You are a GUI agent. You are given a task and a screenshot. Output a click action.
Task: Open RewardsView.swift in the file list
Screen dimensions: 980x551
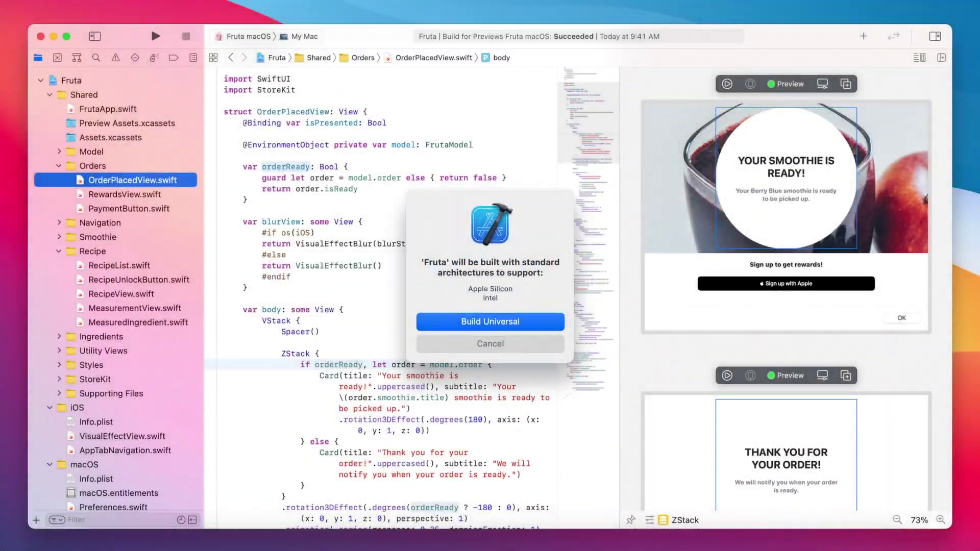pos(124,194)
